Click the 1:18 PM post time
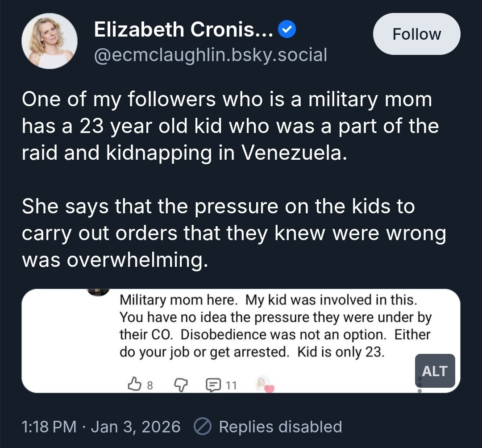Screen dimensions: 482x448 [x=49, y=427]
